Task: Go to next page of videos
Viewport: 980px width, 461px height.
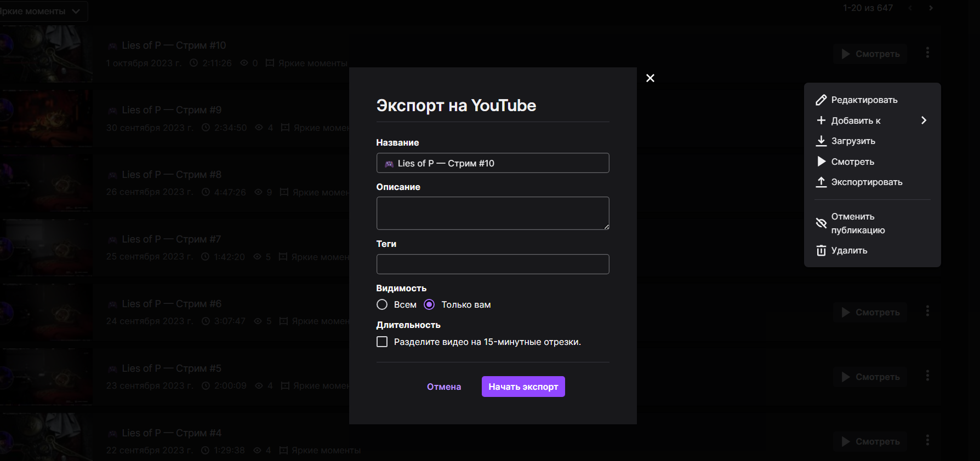Action: pyautogui.click(x=931, y=8)
